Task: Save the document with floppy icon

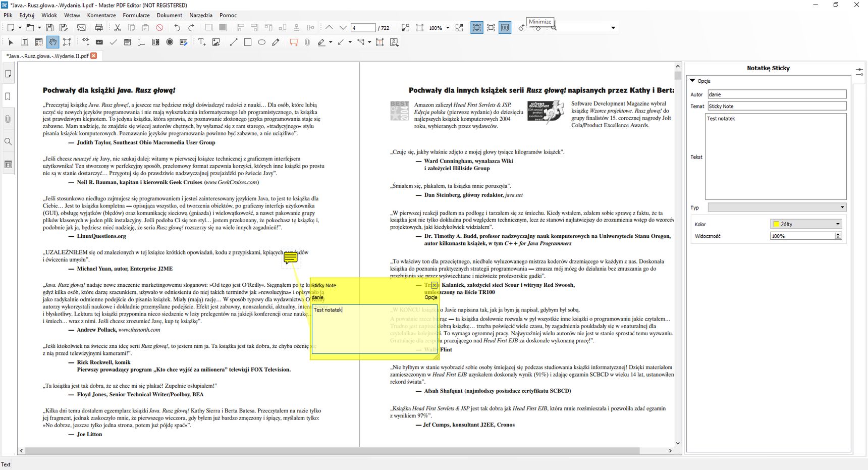Action: pos(49,28)
